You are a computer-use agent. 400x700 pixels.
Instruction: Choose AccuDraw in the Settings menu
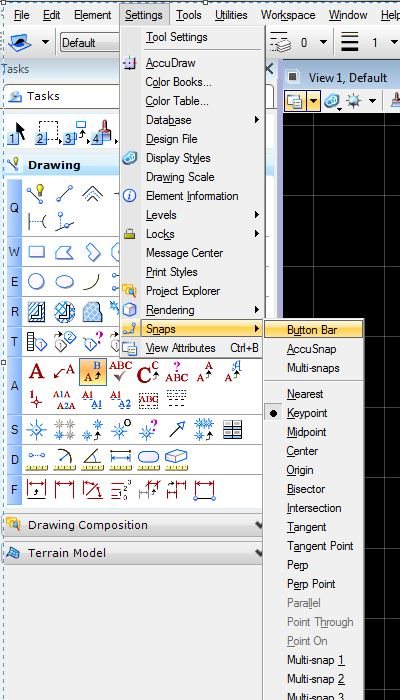point(171,63)
